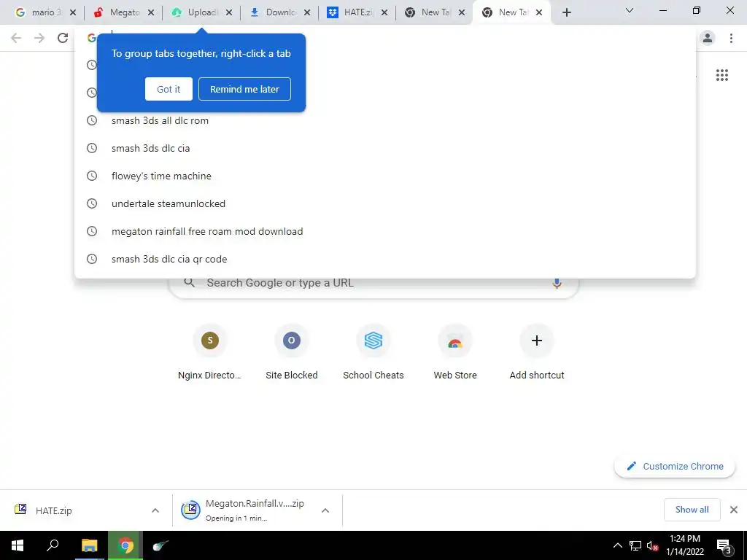Close the 'mario 3' tab
This screenshot has height=560, width=747.
click(73, 13)
